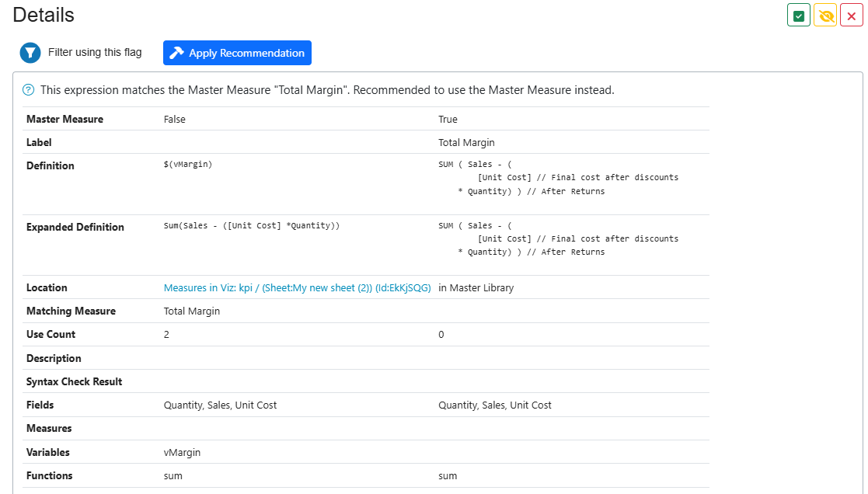868x494 pixels.
Task: Click the Sum(Sales - ([Unit Cost] *Quantity)) expression
Action: pos(252,226)
